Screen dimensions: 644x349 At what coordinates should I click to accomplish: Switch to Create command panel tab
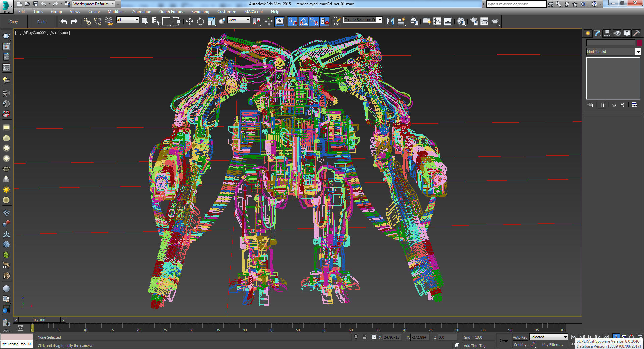[x=588, y=33]
